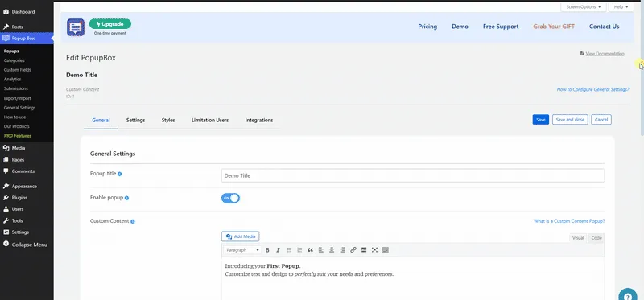Open the Free Support link
644x300 pixels.
pos(501,27)
